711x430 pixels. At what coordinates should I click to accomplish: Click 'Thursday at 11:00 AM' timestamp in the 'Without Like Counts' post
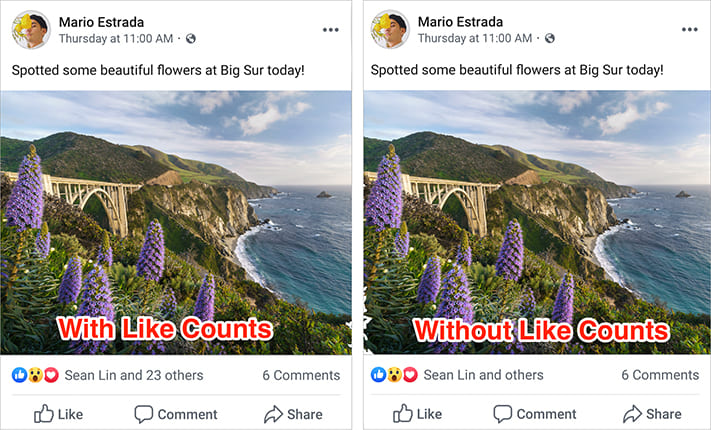click(474, 39)
